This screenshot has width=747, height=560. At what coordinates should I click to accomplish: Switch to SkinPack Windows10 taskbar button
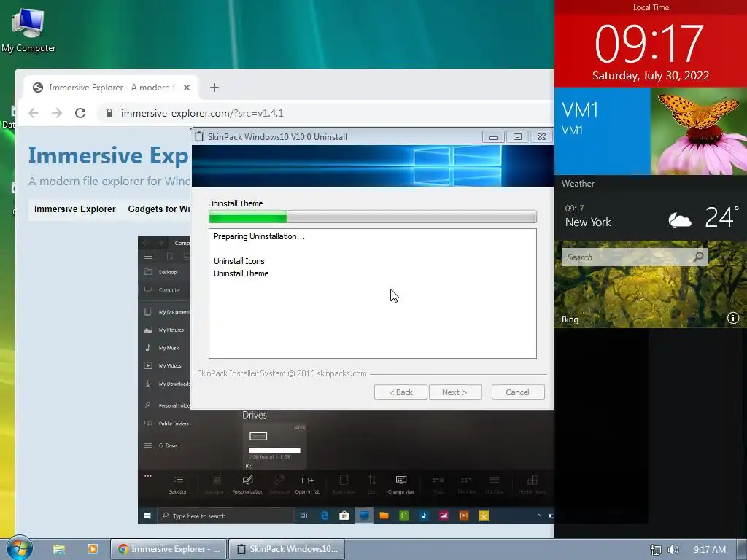tap(287, 549)
